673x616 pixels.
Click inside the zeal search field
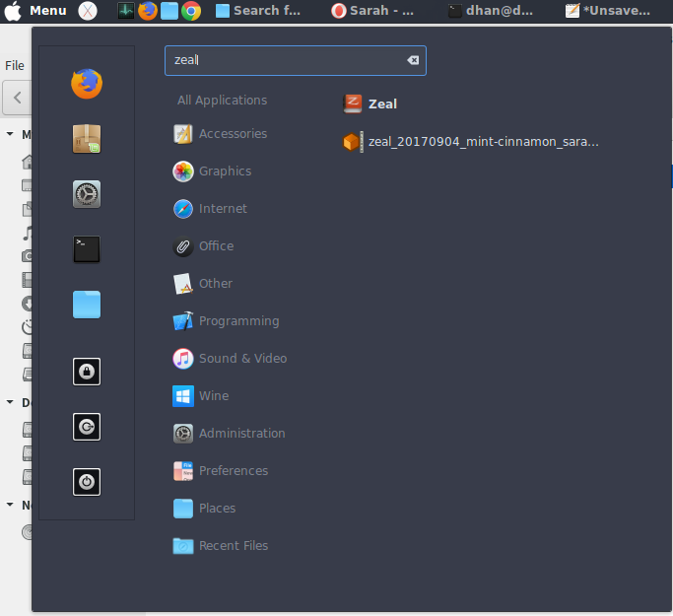coord(296,60)
